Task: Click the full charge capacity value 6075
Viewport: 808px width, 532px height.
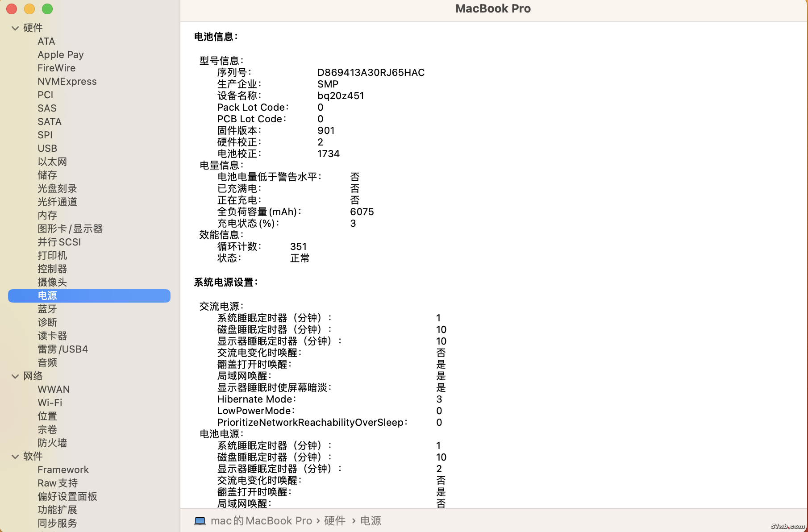Action: tap(362, 212)
